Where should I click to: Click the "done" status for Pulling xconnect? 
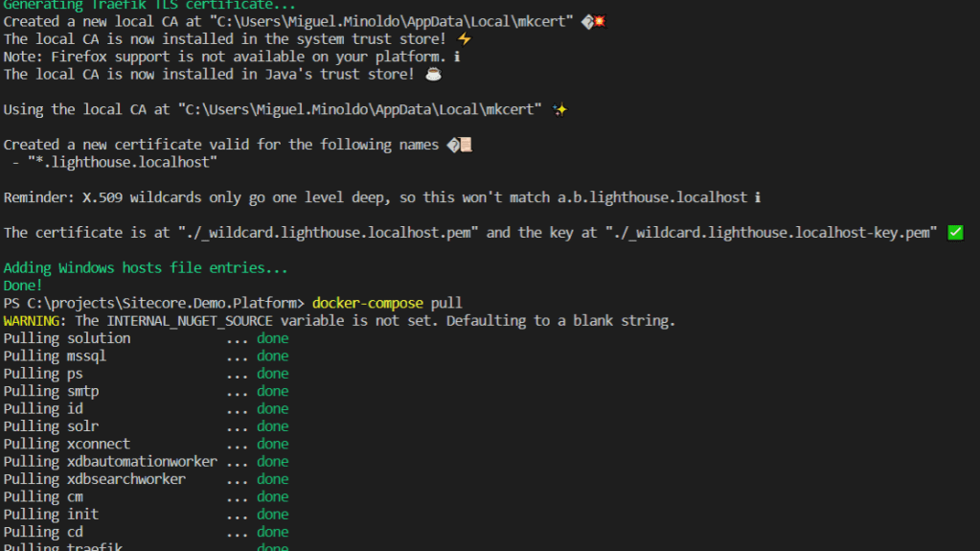click(272, 444)
